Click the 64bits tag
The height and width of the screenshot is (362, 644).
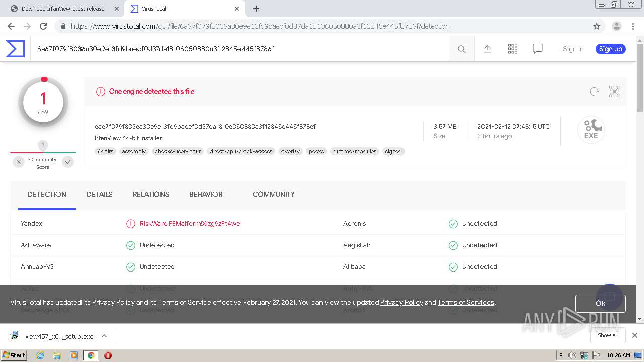pos(106,151)
